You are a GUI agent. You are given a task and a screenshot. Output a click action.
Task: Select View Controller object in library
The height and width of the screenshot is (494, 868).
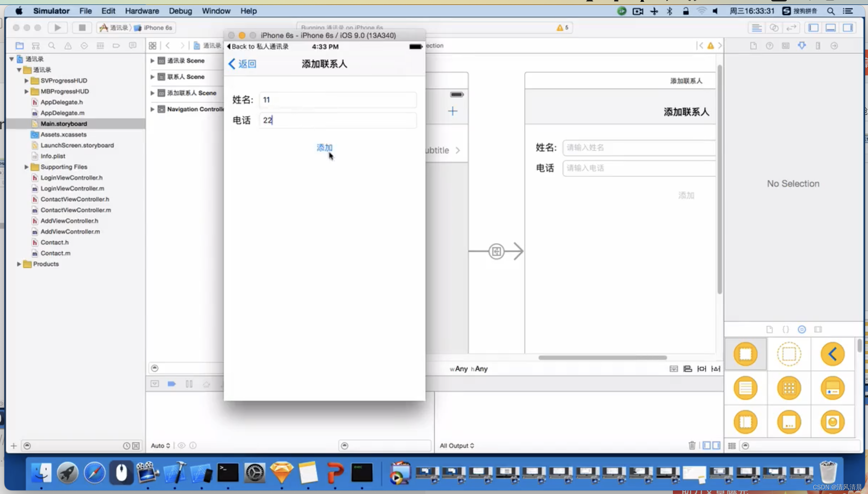point(745,354)
